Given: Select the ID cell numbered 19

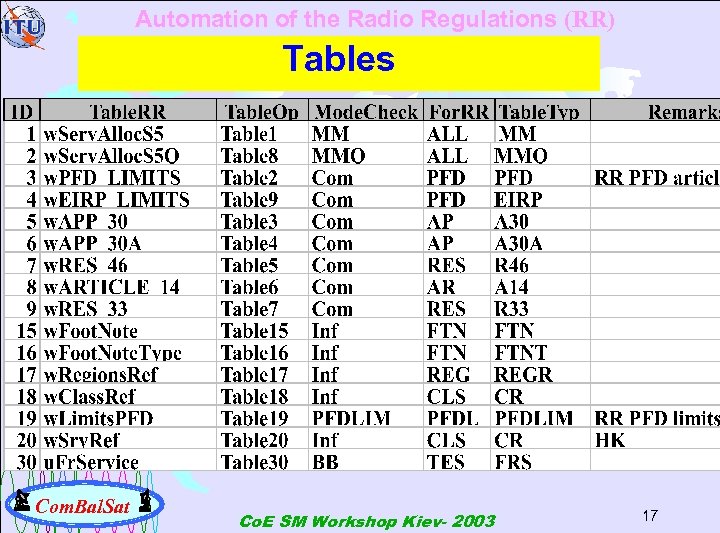Looking at the screenshot, I should click(22, 418).
